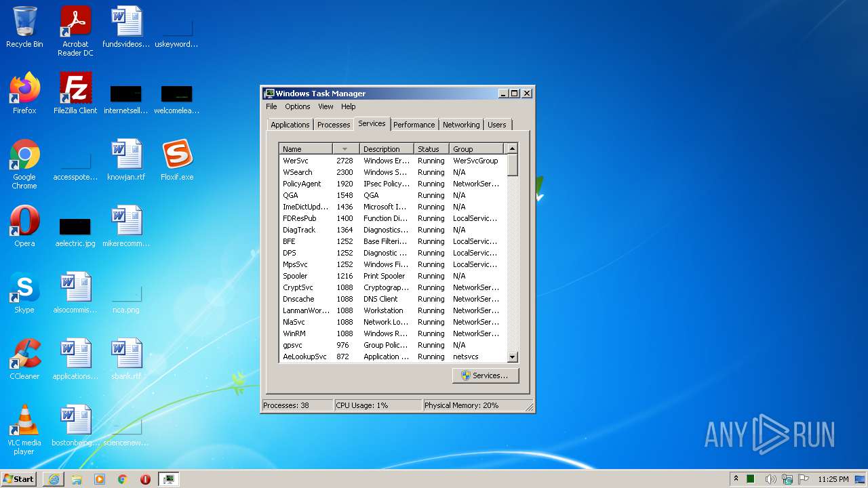This screenshot has width=868, height=488.
Task: Select the gpsvc service row
Action: (393, 345)
